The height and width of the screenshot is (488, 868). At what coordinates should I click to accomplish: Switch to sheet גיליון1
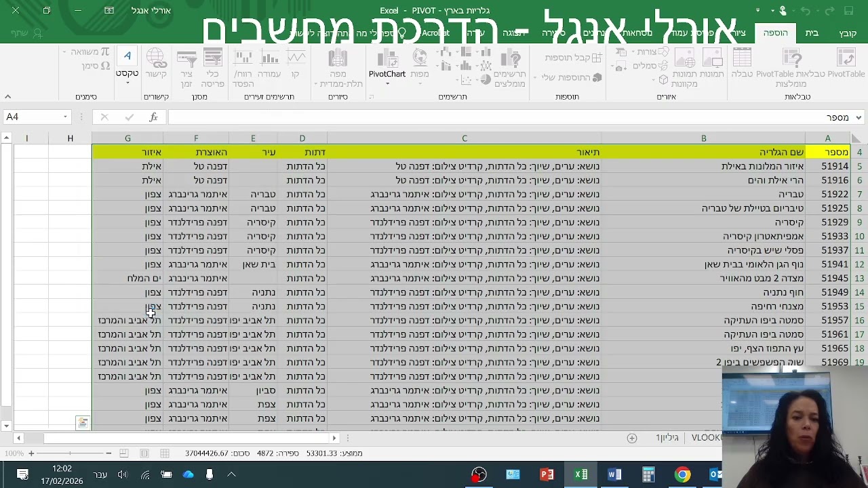667,438
